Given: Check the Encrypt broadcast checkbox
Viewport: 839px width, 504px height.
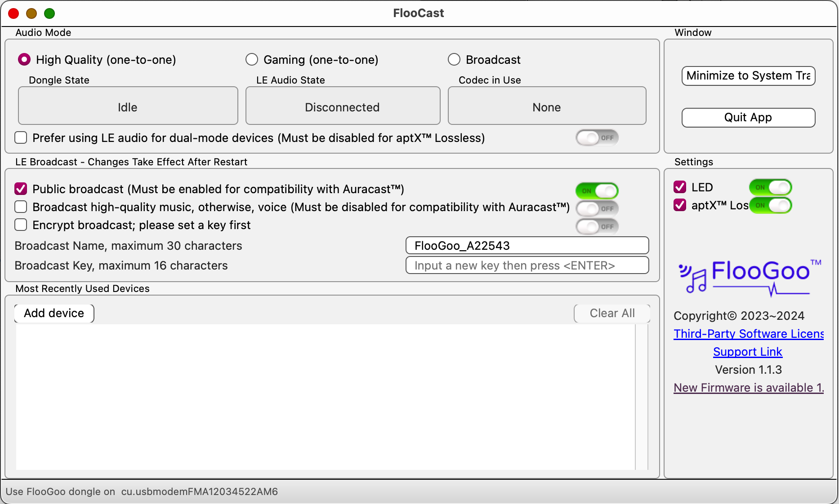Looking at the screenshot, I should (x=21, y=225).
